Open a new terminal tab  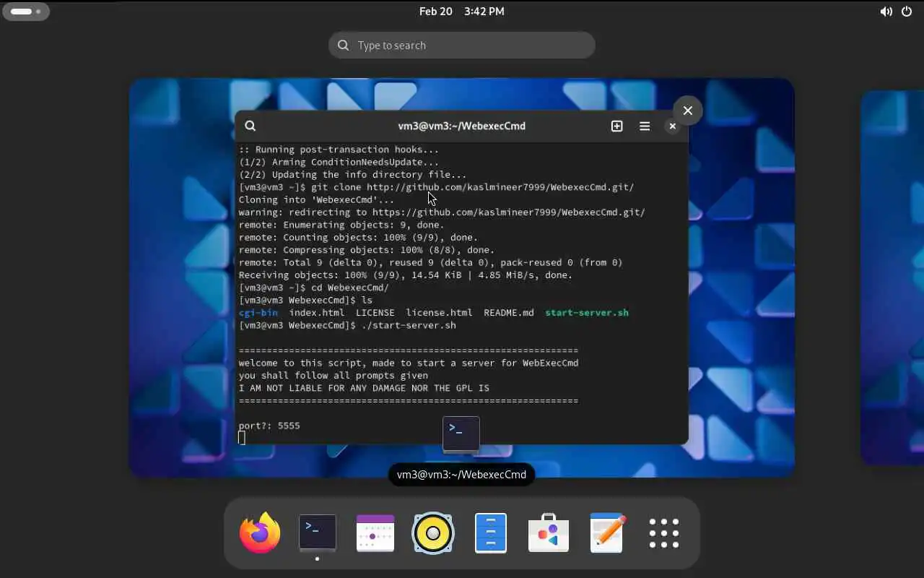point(616,126)
